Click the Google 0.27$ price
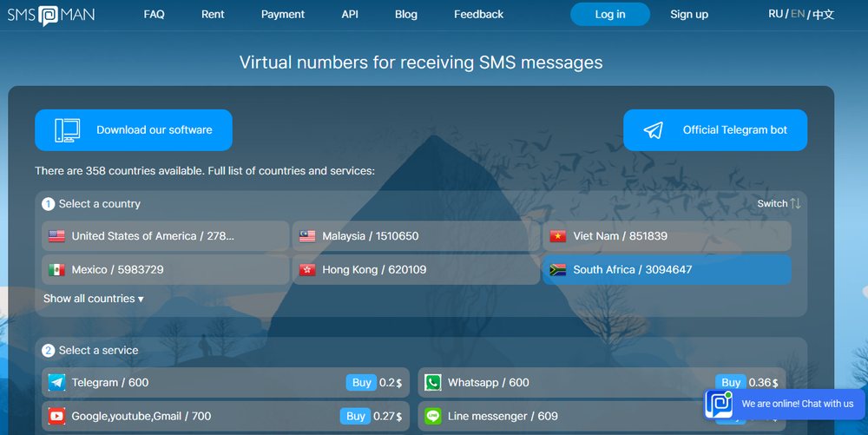This screenshot has width=868, height=435. (387, 416)
